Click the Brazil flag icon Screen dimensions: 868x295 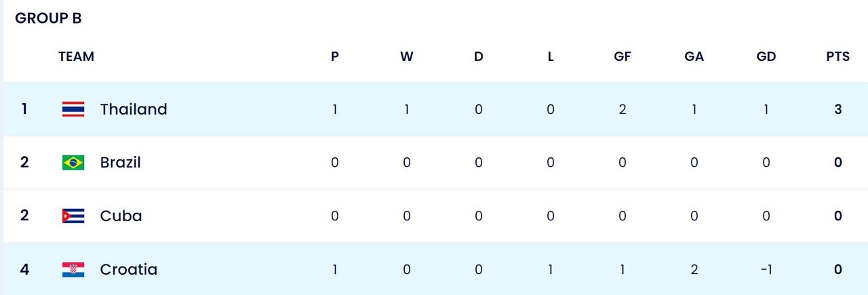click(x=73, y=163)
